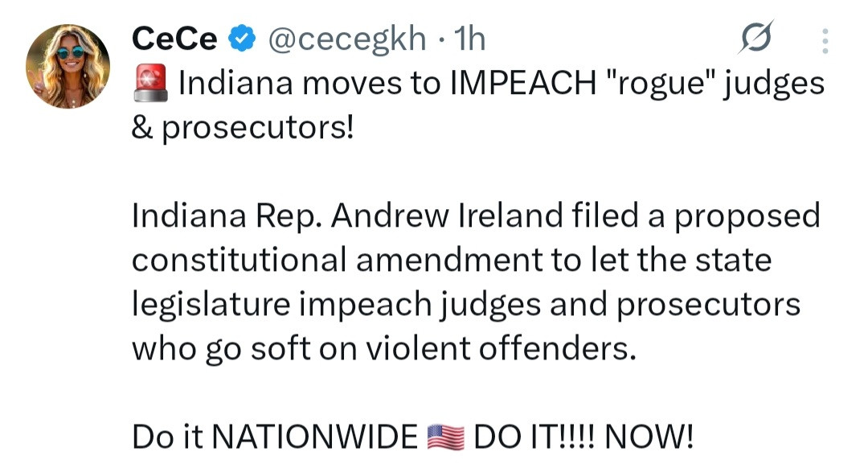Click the "DO IT!!!! NOW!" text
The height and width of the screenshot is (464, 868).
coord(583,437)
